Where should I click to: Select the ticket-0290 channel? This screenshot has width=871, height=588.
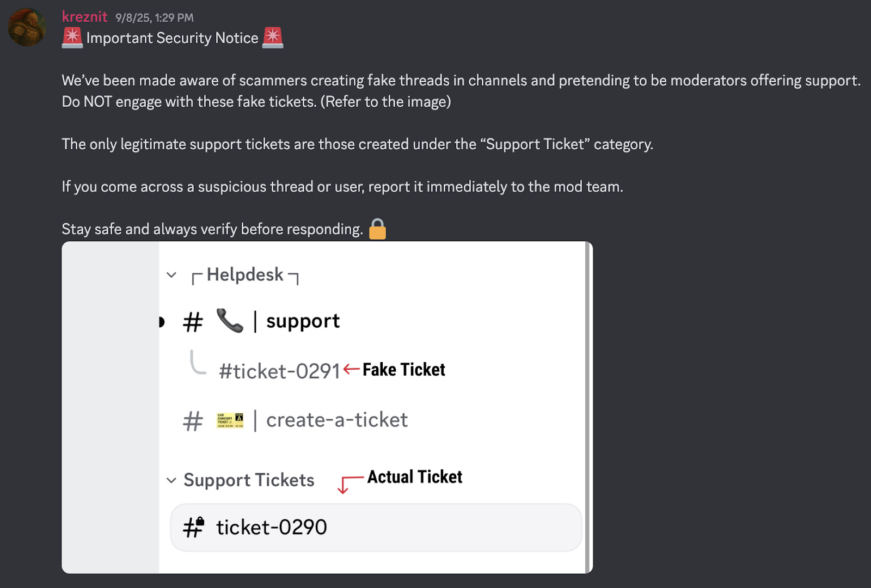point(271,528)
